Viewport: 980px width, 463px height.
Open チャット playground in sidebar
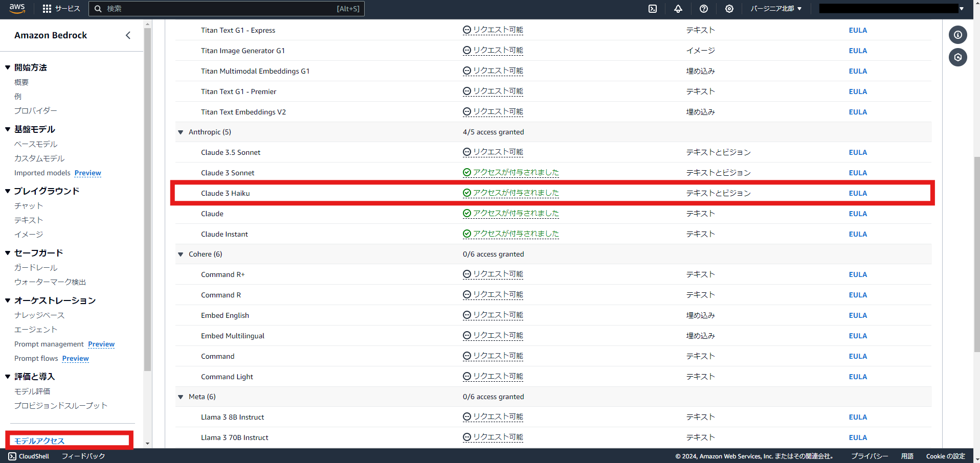coord(29,206)
